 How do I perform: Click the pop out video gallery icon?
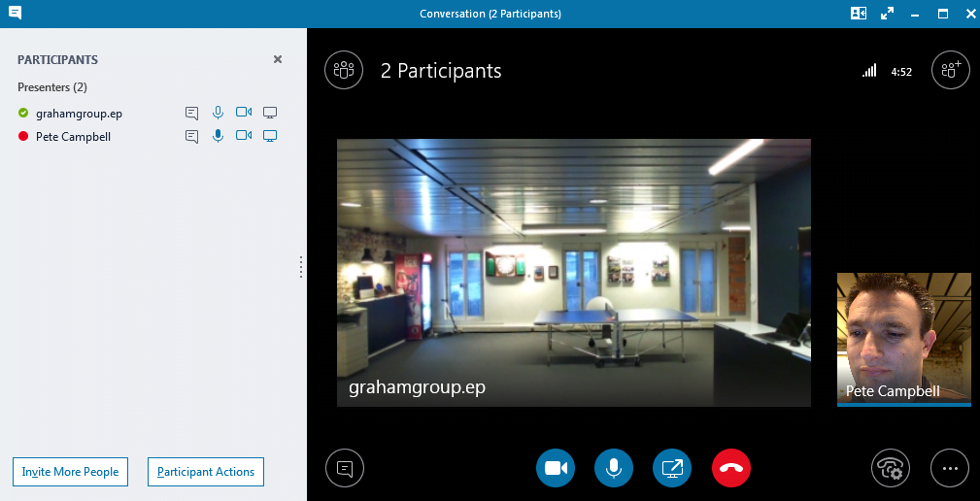[859, 14]
